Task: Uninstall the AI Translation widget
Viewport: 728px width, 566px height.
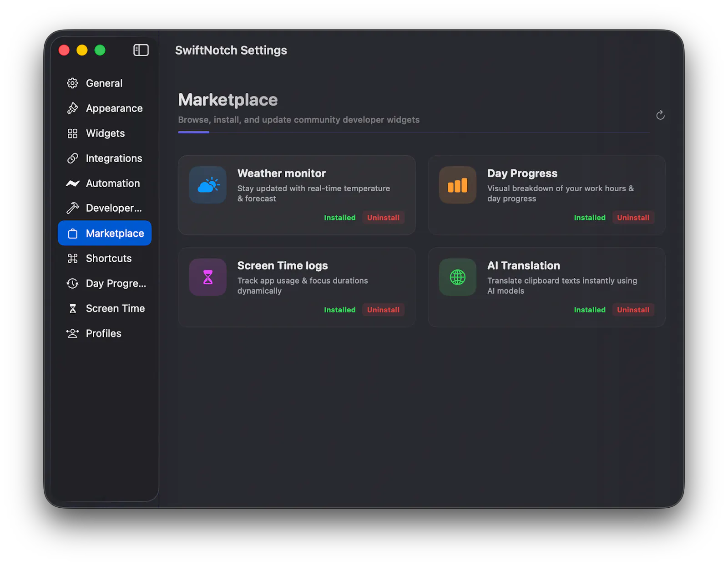Action: [633, 310]
